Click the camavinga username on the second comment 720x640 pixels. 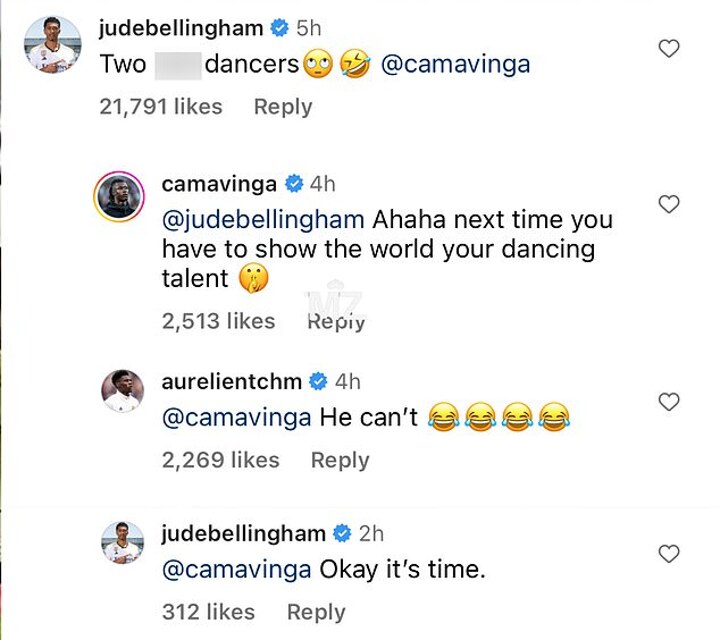(x=219, y=183)
